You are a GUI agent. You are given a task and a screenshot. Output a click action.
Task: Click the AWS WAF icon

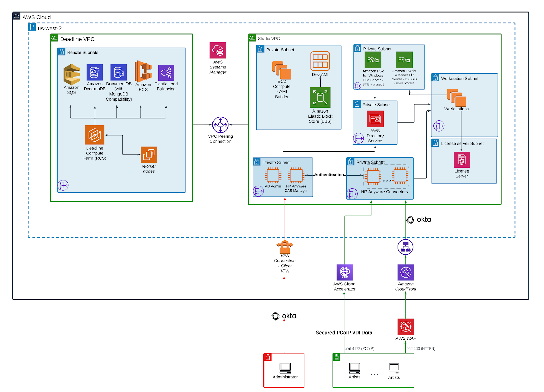[x=405, y=327]
